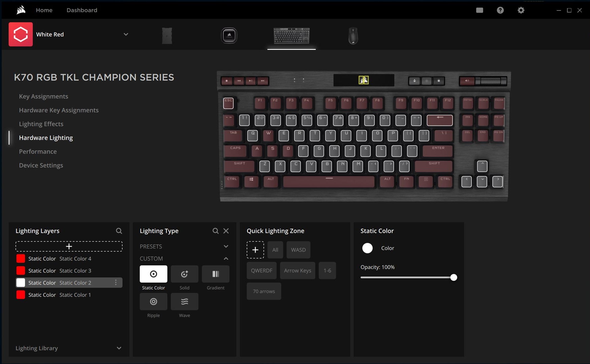Go to Lighting Effects menu item
This screenshot has height=364, width=590.
pyautogui.click(x=41, y=124)
